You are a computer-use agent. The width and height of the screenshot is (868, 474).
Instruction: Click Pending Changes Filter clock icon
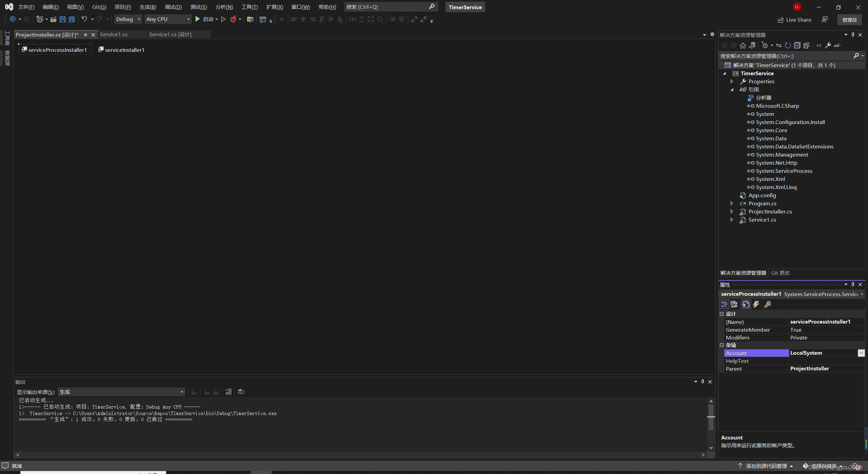point(765,45)
